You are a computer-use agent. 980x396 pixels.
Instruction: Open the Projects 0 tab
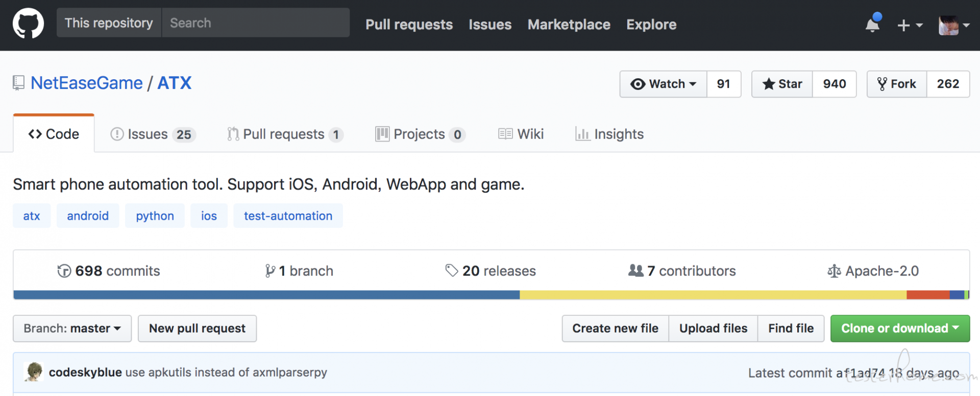click(x=420, y=134)
